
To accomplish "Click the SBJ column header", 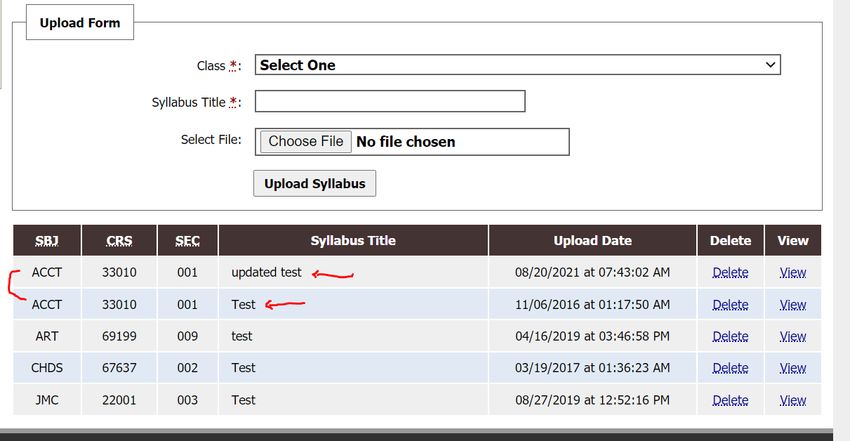I will [47, 241].
